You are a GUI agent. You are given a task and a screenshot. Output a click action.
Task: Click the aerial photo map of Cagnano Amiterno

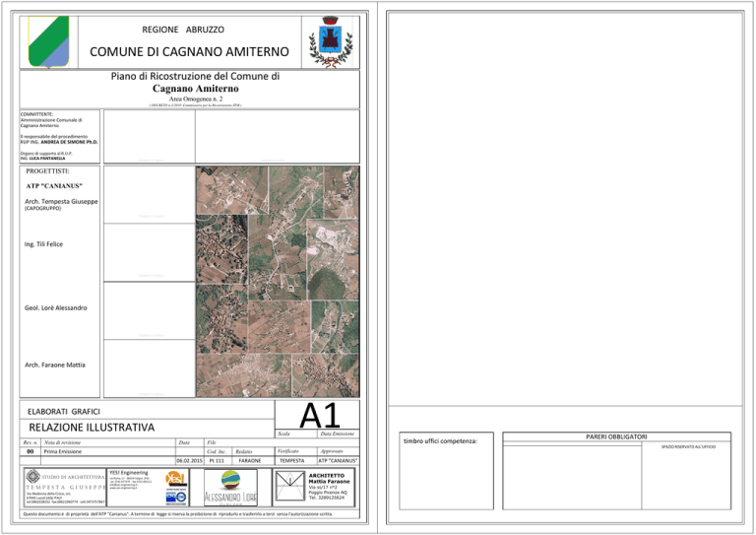click(278, 282)
